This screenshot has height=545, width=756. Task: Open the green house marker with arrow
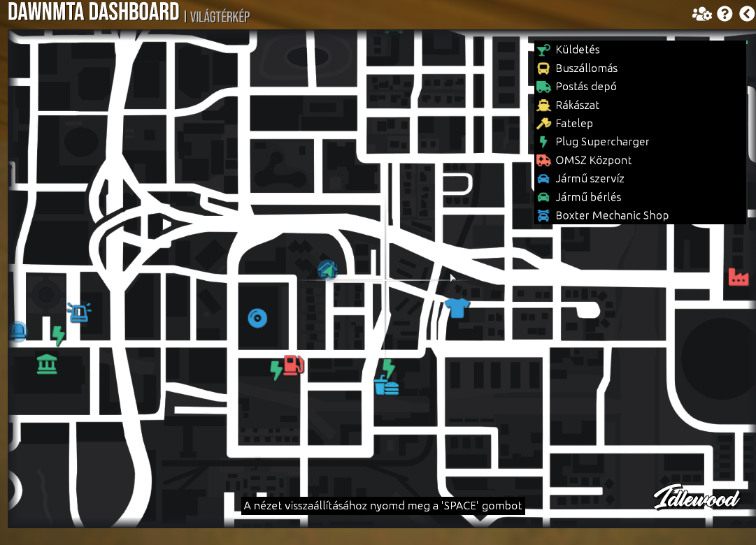[327, 269]
